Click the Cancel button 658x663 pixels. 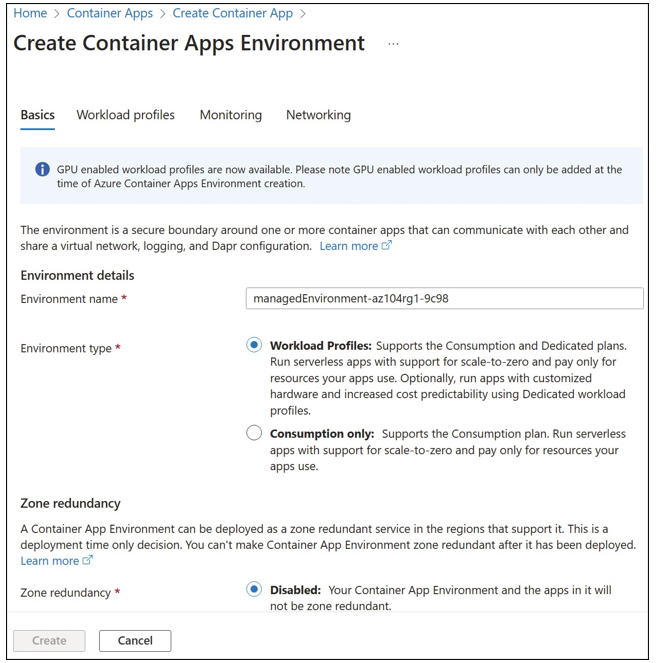coord(135,641)
